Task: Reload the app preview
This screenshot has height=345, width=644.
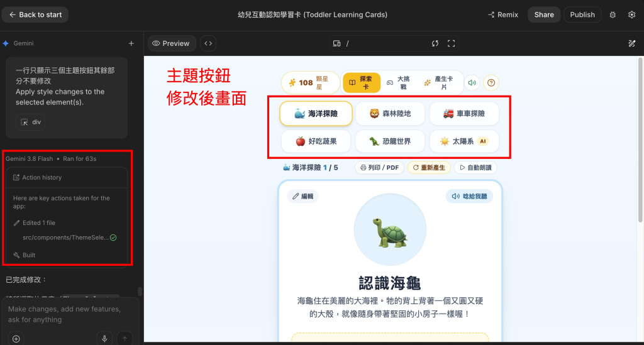Action: (435, 43)
